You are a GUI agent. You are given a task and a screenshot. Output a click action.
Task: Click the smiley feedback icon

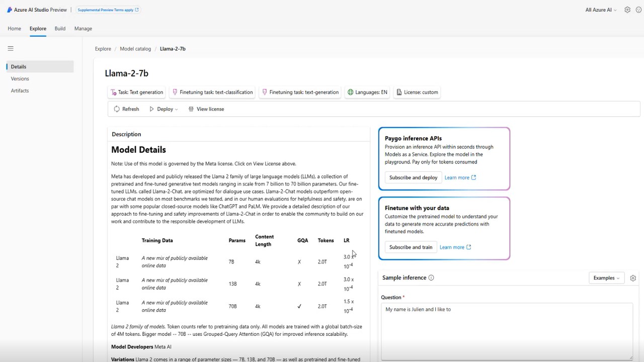pyautogui.click(x=639, y=10)
